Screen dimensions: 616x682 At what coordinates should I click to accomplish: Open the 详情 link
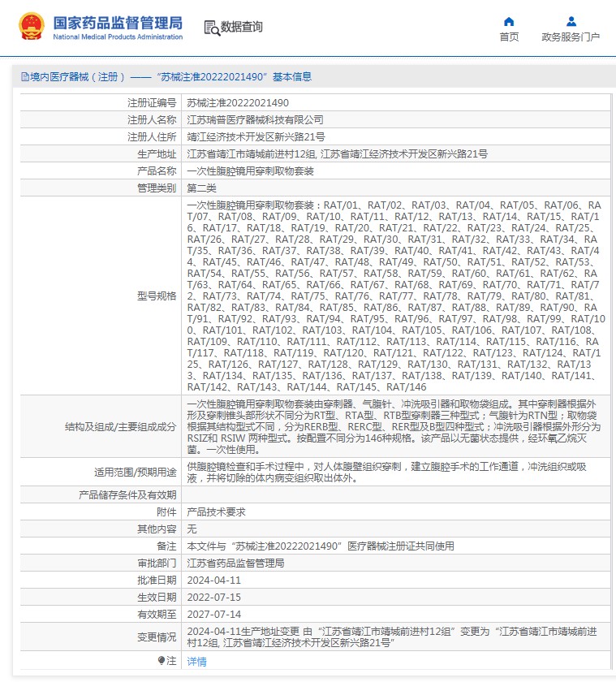196,661
